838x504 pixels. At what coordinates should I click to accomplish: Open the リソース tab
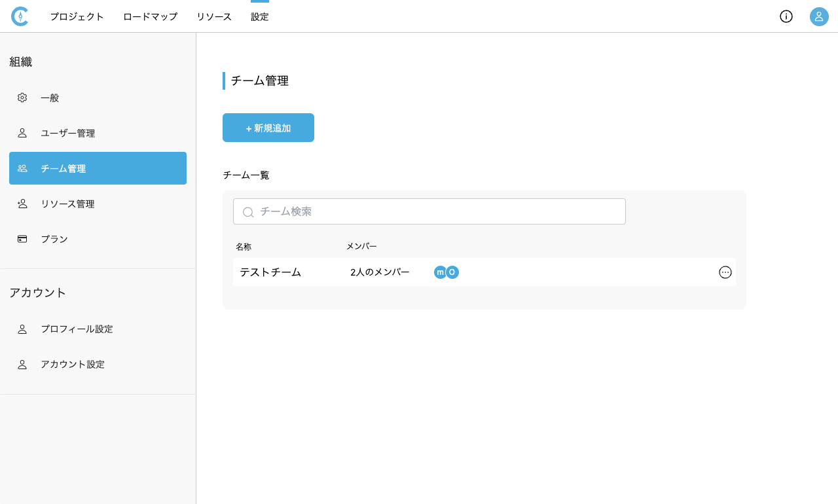coord(214,17)
